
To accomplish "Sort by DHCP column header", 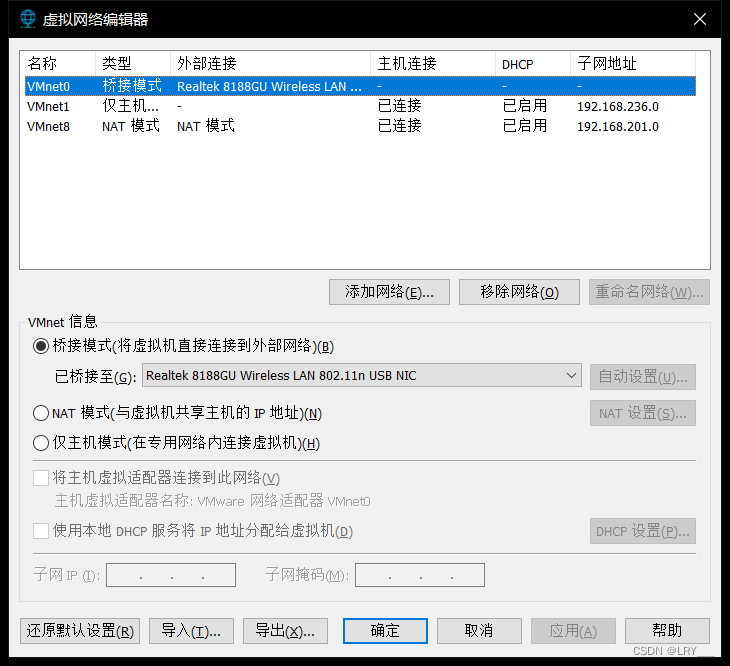I will [x=534, y=63].
